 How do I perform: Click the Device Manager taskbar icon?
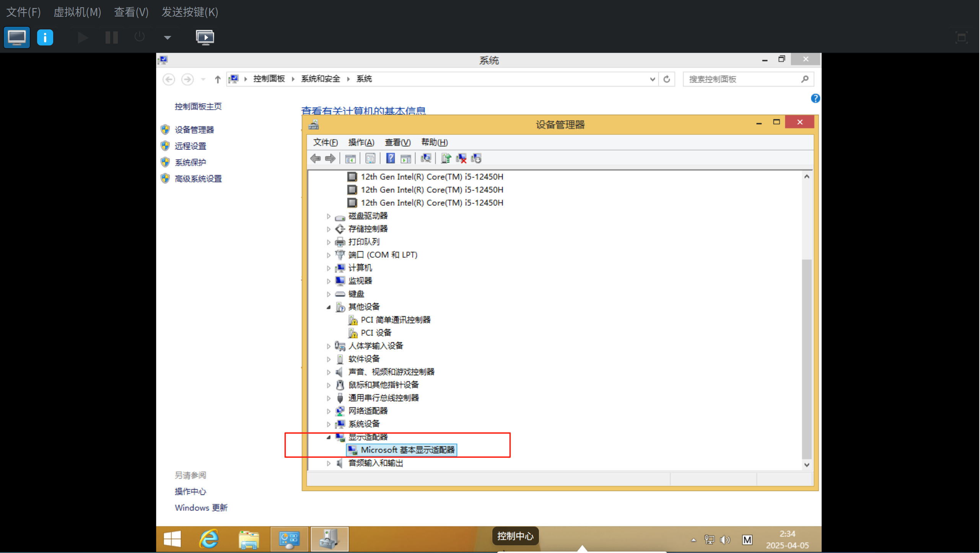(329, 539)
